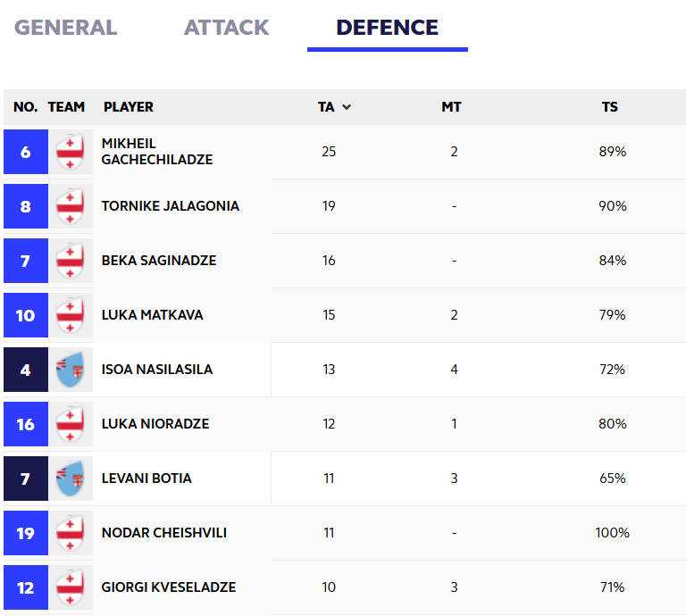This screenshot has height=616, width=686.
Task: Click Georgia flag next to Tornike Jalagonia
Action: pyautogui.click(x=70, y=206)
